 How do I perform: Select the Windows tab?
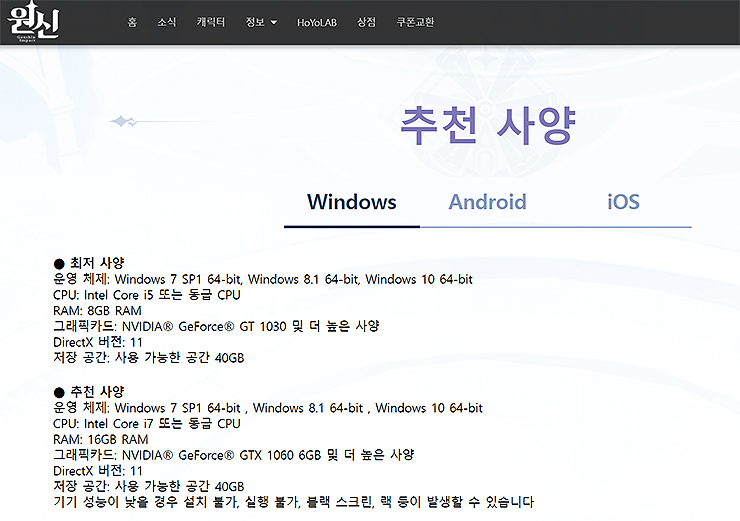click(x=352, y=202)
